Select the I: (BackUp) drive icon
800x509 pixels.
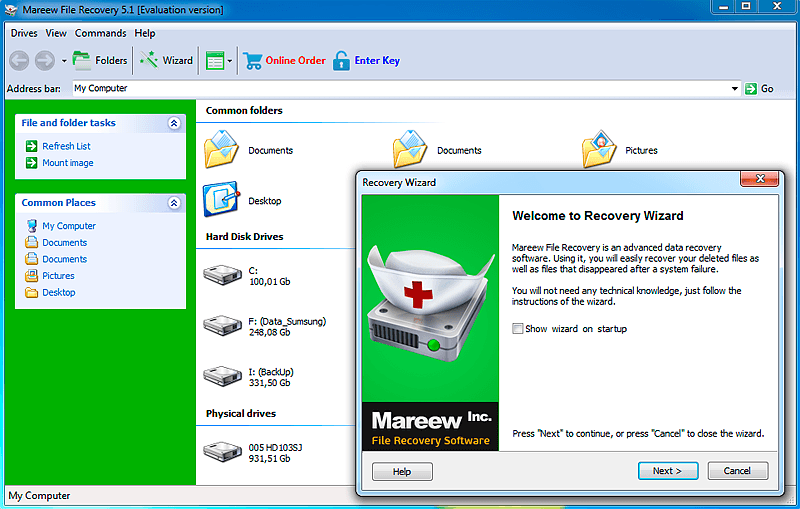click(220, 377)
